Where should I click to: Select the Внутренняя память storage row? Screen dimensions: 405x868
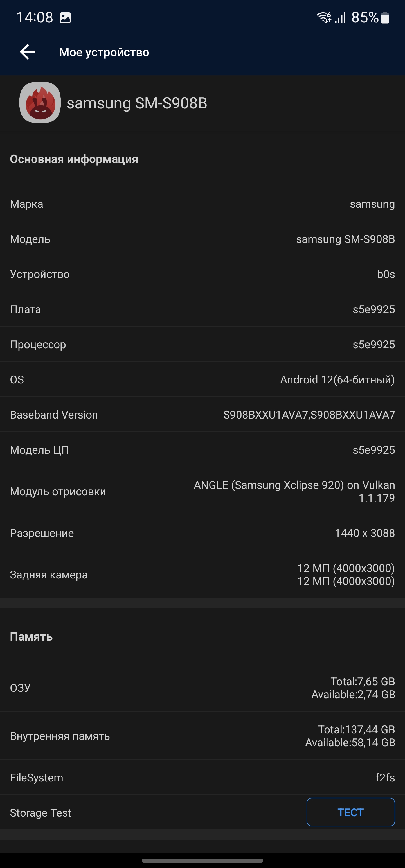[202, 736]
